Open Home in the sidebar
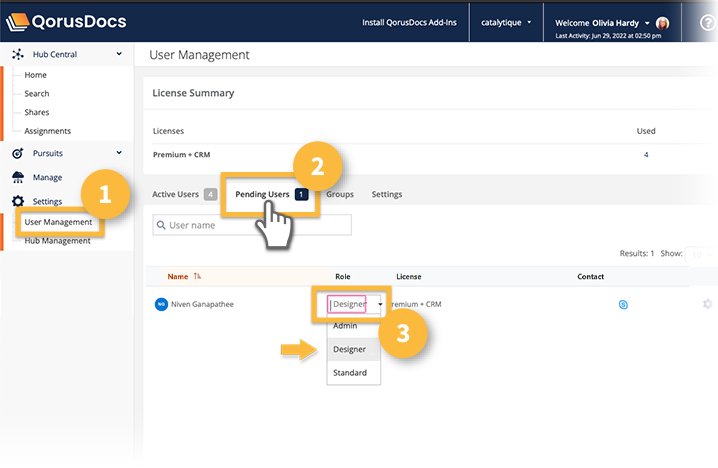Screen dimensions: 718x468 (x=35, y=75)
